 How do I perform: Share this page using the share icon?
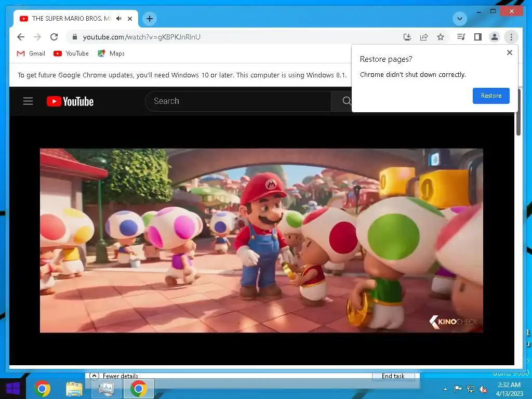click(x=424, y=37)
